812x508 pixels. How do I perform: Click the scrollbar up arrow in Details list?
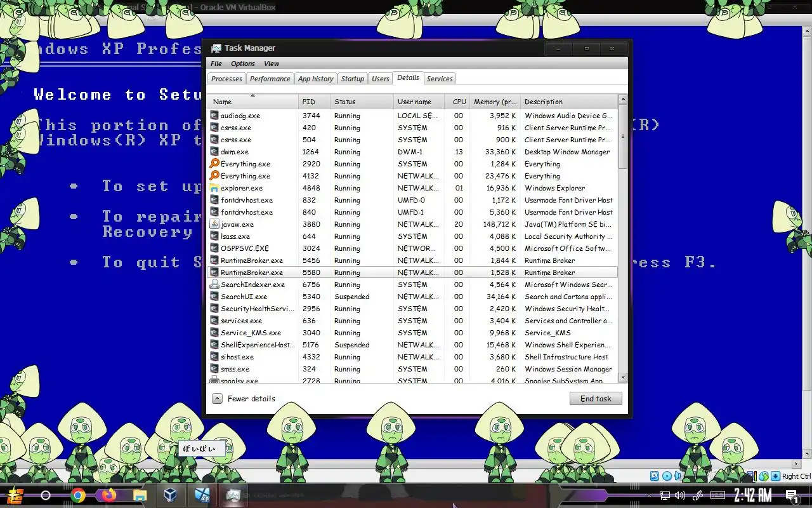622,99
